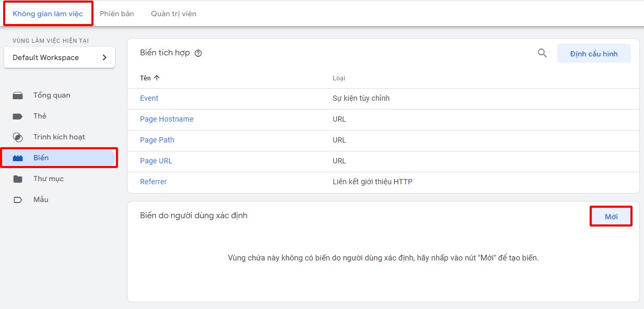Switch to the Phiên bản tab
Screen dimensions: 644x309
tap(117, 14)
